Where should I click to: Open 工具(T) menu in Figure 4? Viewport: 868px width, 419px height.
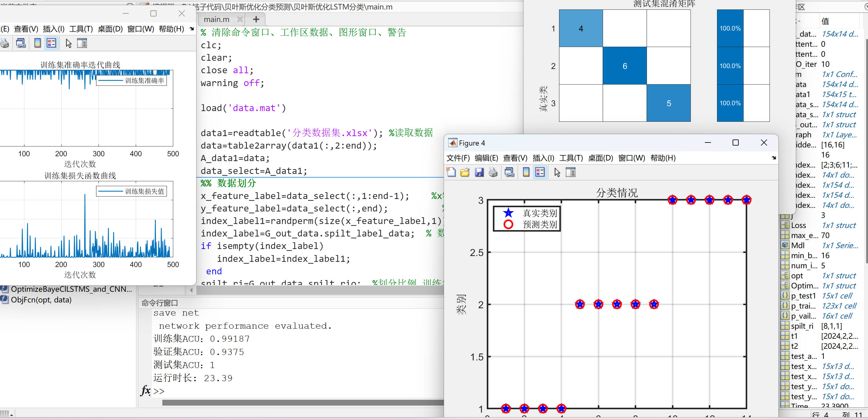(x=571, y=158)
